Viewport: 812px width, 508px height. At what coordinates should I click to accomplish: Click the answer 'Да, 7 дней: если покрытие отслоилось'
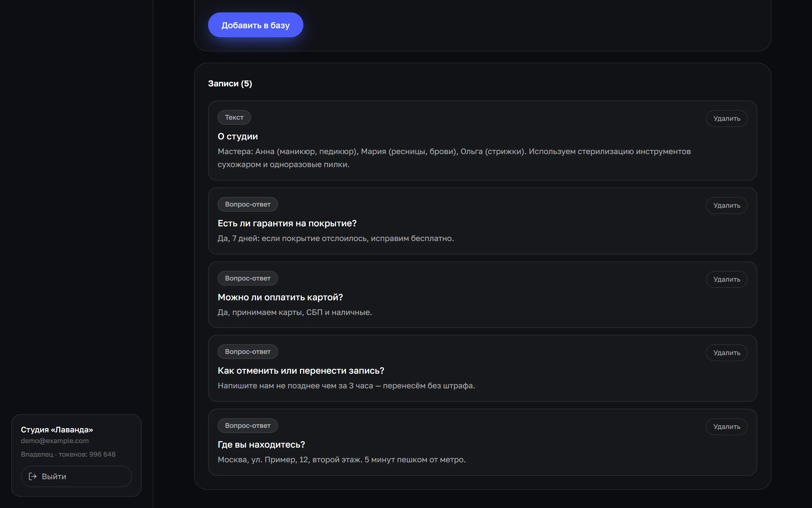[x=336, y=238]
